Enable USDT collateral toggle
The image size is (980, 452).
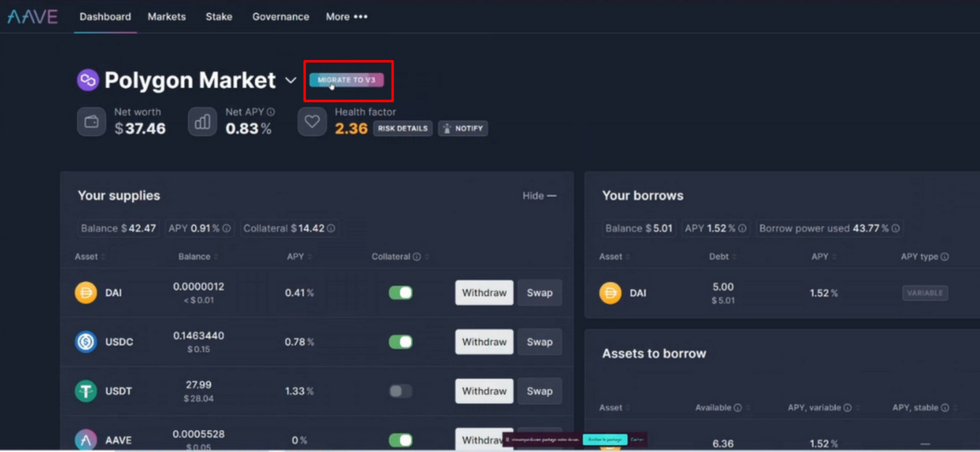tap(400, 391)
